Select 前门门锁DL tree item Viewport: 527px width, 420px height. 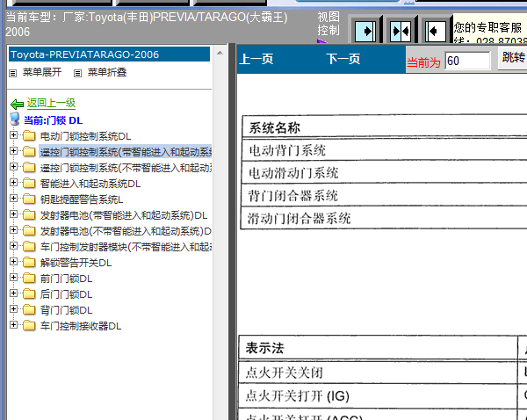pyautogui.click(x=66, y=279)
